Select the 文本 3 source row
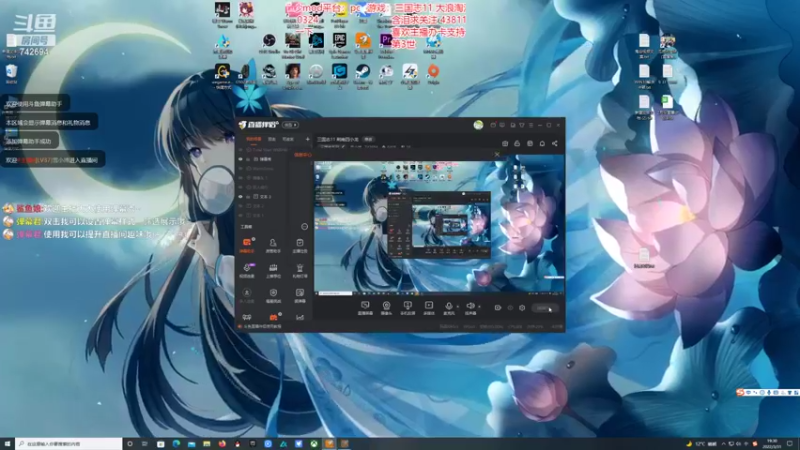The image size is (800, 450). tap(274, 196)
